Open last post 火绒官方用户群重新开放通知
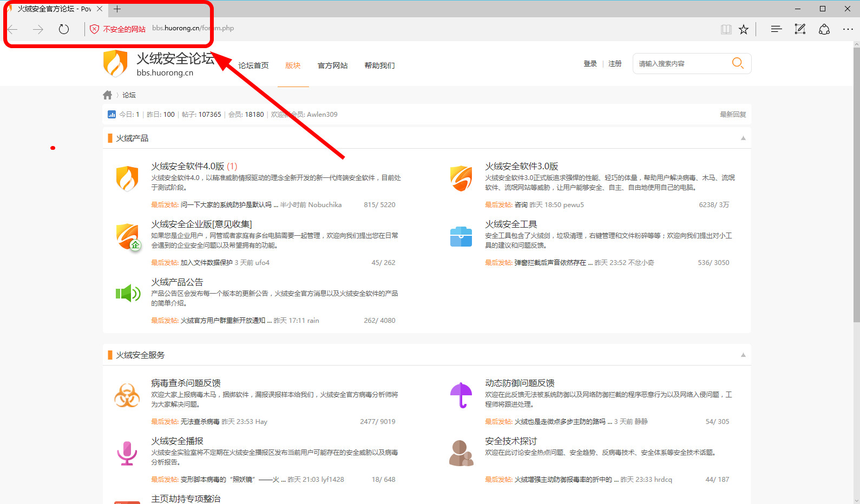The width and height of the screenshot is (860, 504). 226,321
